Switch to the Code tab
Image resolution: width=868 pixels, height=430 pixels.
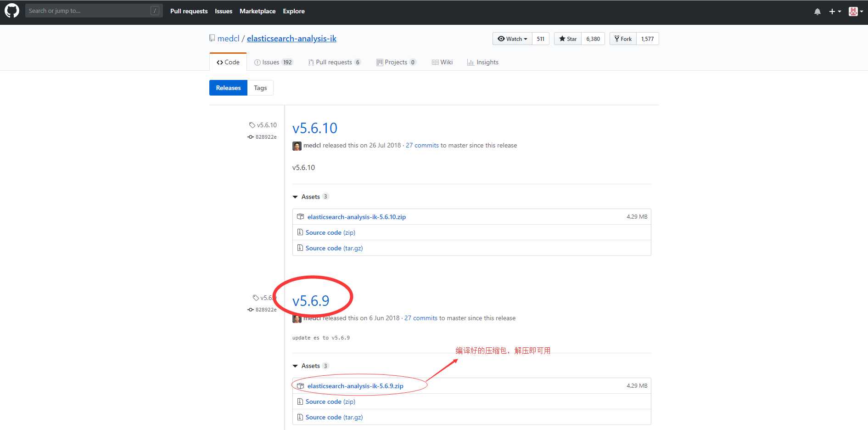click(x=228, y=62)
